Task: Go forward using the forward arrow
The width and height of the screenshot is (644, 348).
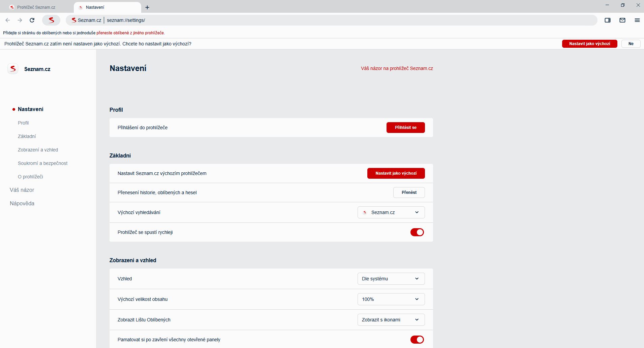Action: (x=20, y=20)
